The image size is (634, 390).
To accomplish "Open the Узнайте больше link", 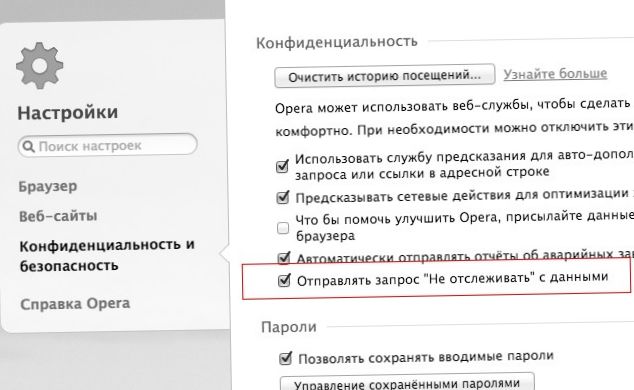I will [x=555, y=74].
